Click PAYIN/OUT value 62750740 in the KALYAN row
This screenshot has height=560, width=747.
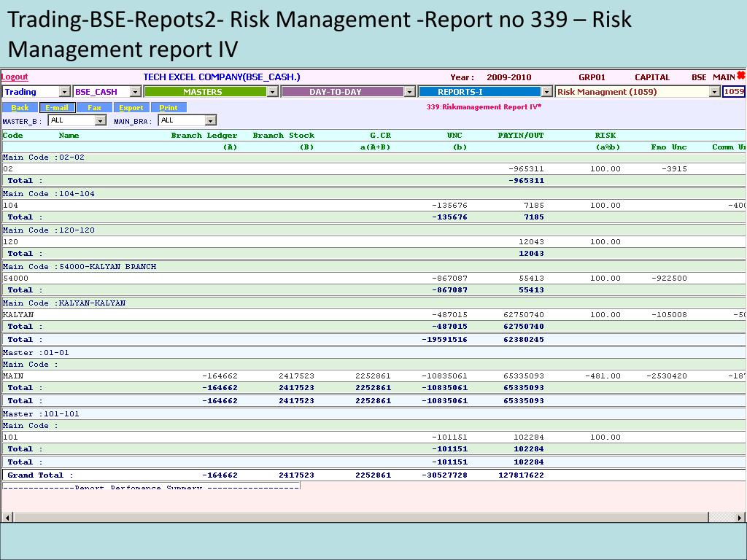[524, 314]
